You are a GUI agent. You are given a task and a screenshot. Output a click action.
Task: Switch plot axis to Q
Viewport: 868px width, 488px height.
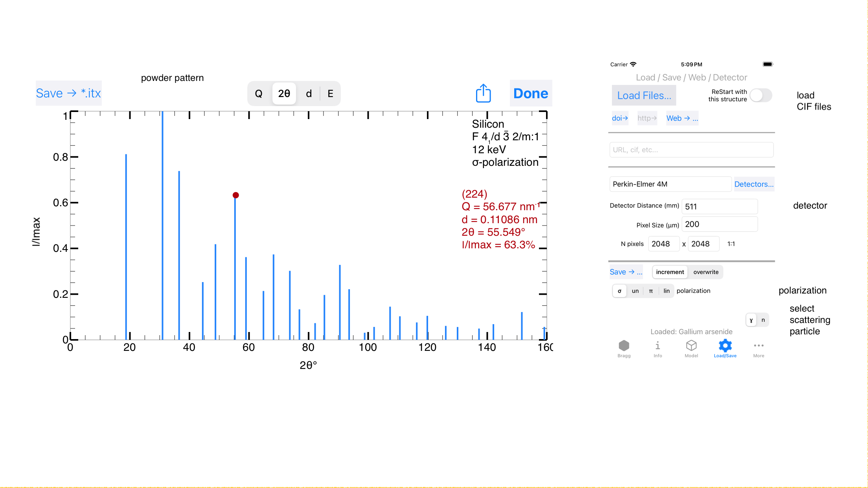click(x=259, y=94)
